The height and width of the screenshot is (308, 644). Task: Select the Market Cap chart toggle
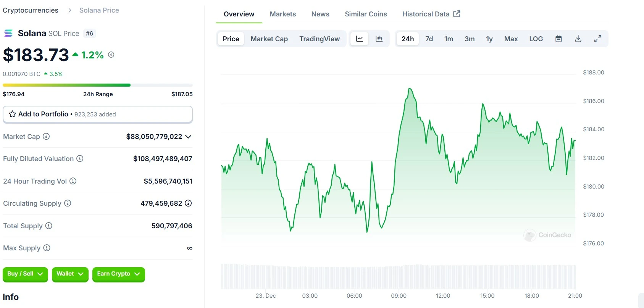pos(269,39)
